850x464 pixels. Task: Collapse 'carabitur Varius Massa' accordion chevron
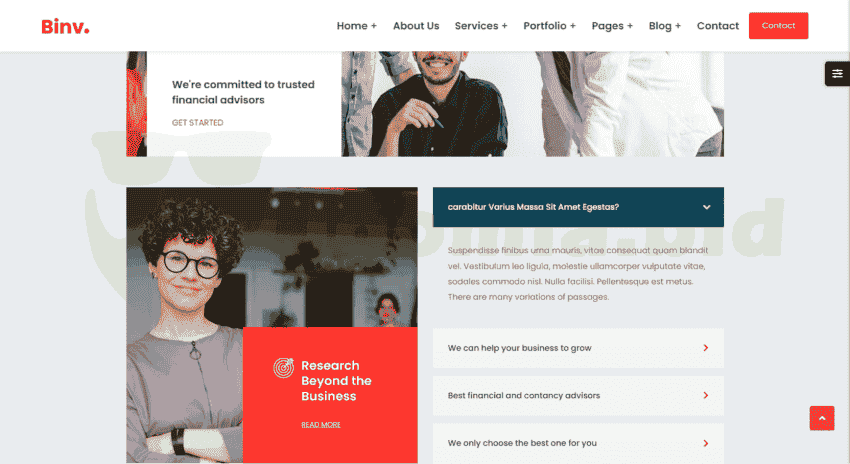[x=706, y=207]
